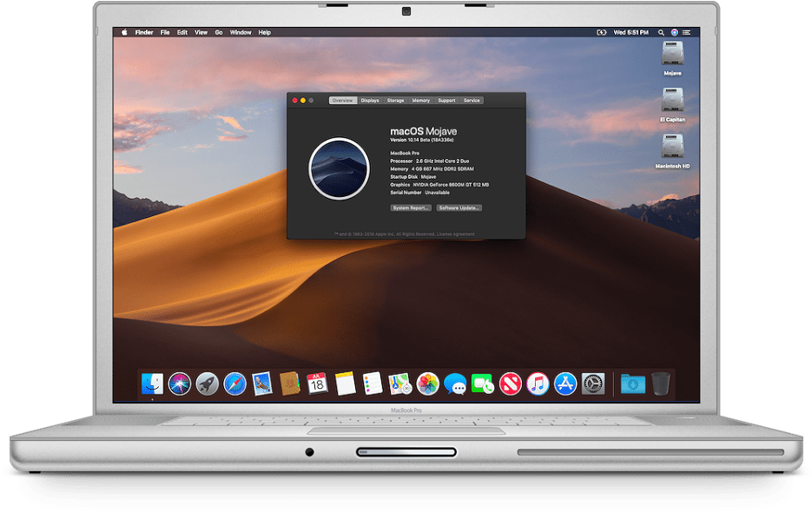
Task: Open the Go menu in menu bar
Action: [x=220, y=32]
